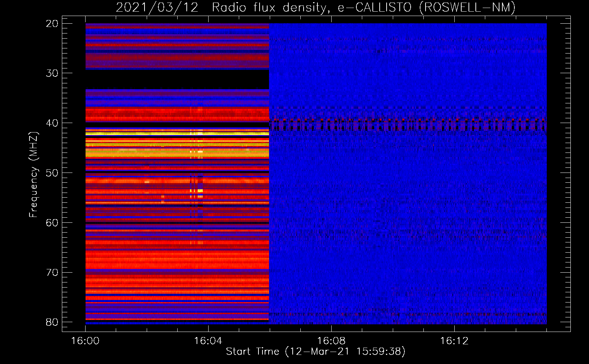Click the 30 MHz frequency tick label

pyautogui.click(x=52, y=73)
